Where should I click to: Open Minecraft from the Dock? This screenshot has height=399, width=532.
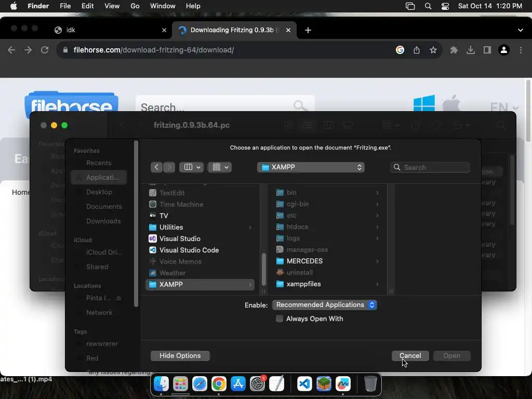[x=324, y=384]
